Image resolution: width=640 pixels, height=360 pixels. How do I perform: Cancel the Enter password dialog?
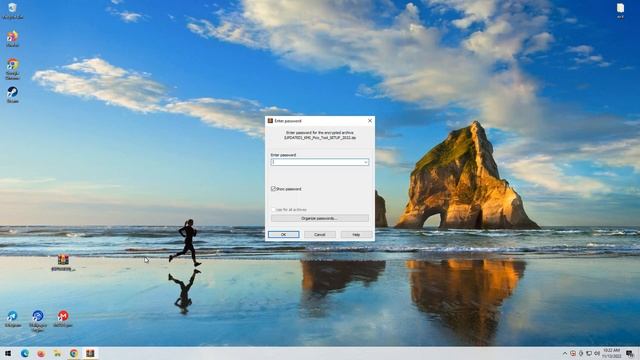[320, 235]
